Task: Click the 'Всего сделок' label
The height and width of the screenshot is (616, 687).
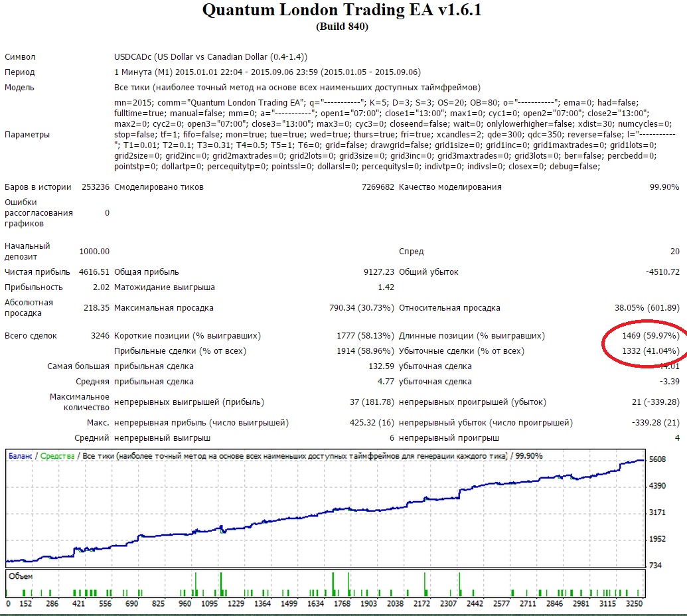Action: point(31,336)
